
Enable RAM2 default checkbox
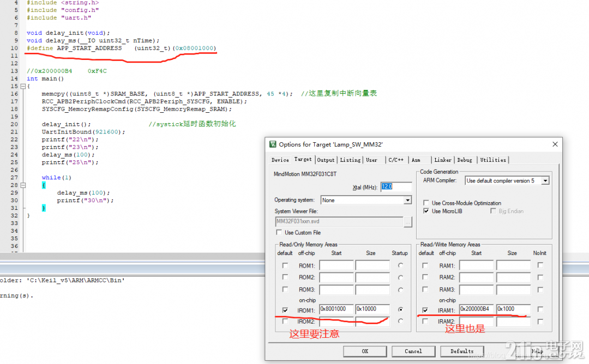(425, 277)
